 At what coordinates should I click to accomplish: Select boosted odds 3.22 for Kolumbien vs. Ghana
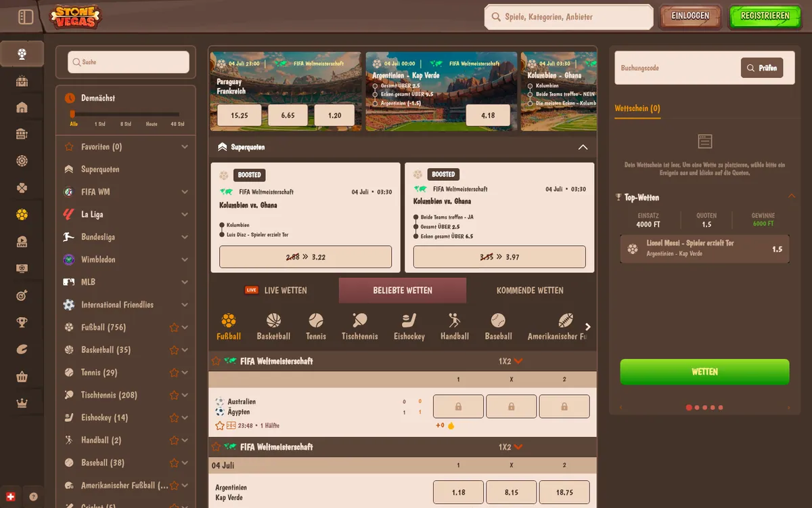point(305,257)
